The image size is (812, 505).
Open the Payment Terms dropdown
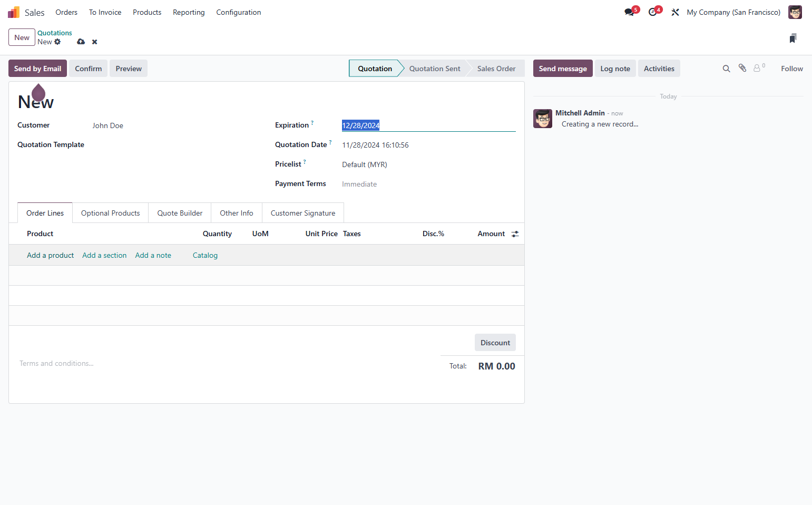[x=428, y=184]
